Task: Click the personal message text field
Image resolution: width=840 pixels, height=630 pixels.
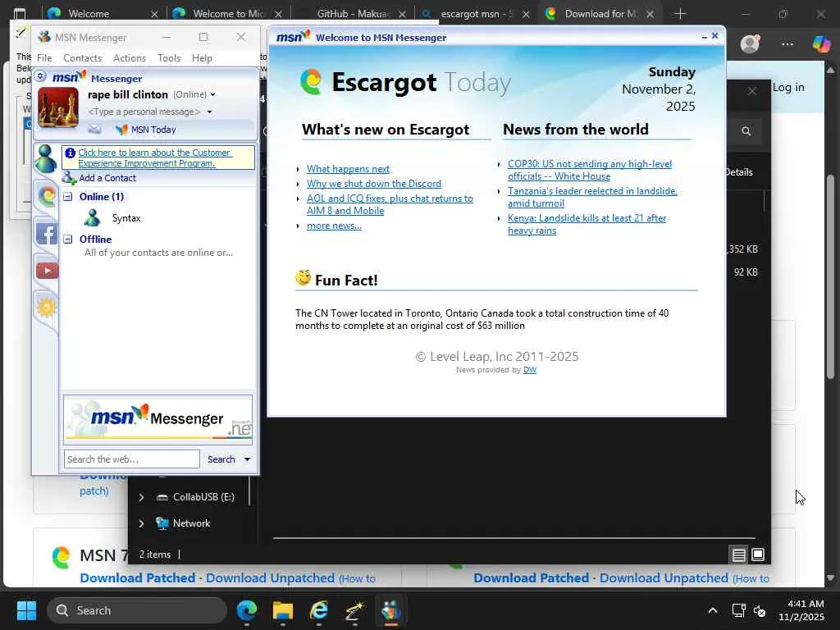Action: tap(144, 112)
